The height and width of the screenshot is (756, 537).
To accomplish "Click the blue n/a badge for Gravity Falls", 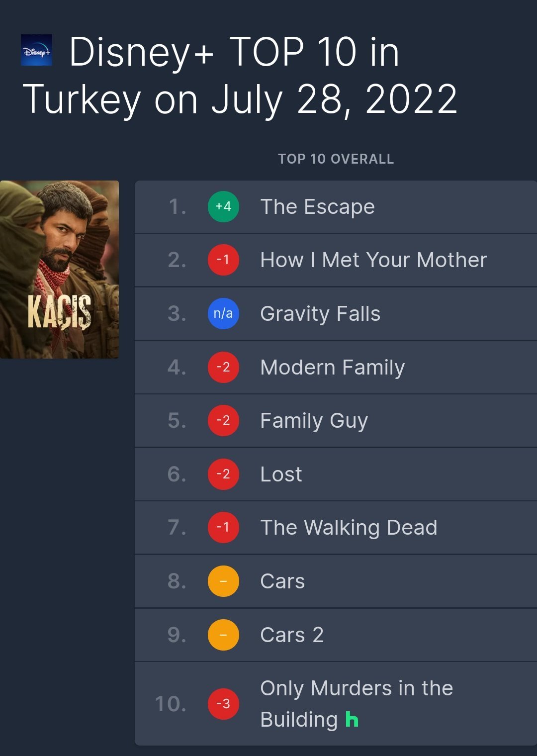I will click(x=223, y=314).
